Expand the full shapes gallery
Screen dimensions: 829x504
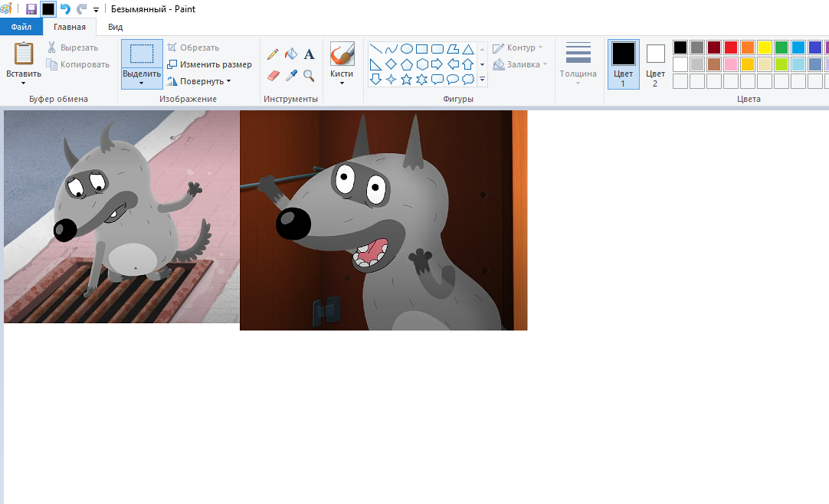(482, 79)
